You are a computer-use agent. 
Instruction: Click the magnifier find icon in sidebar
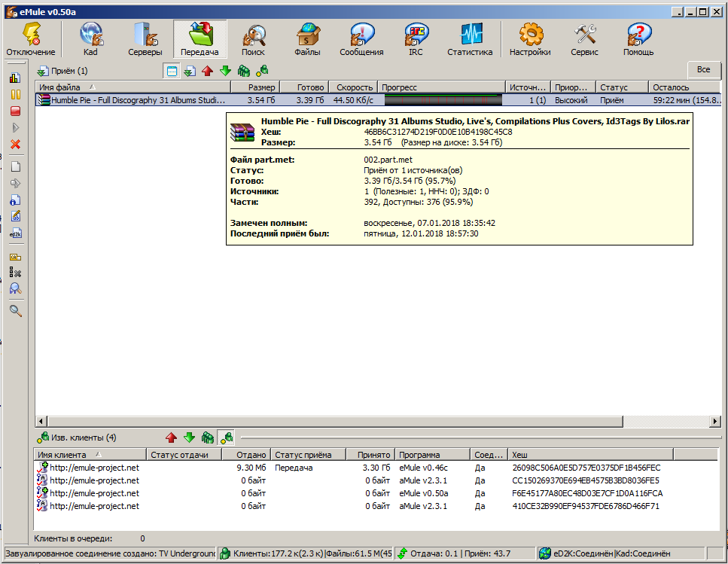(x=15, y=311)
